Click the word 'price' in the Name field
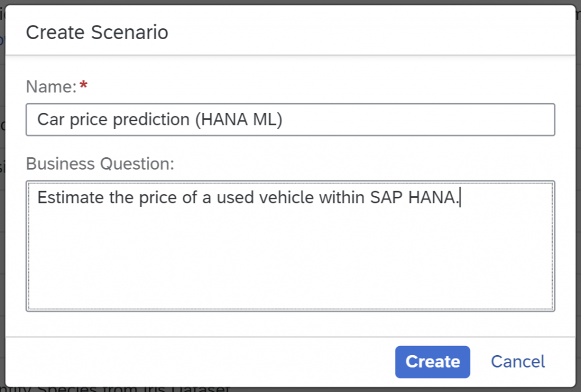This screenshot has width=581, height=392. click(x=89, y=120)
